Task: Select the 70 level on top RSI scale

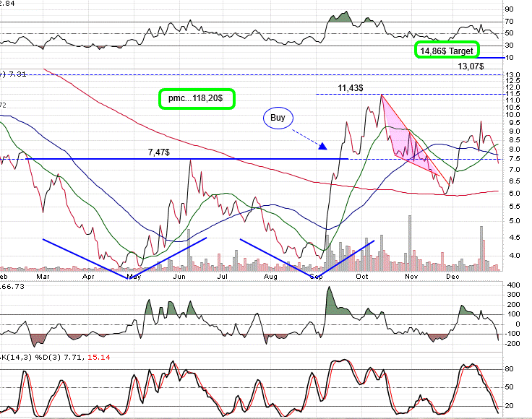Action: 510,22
